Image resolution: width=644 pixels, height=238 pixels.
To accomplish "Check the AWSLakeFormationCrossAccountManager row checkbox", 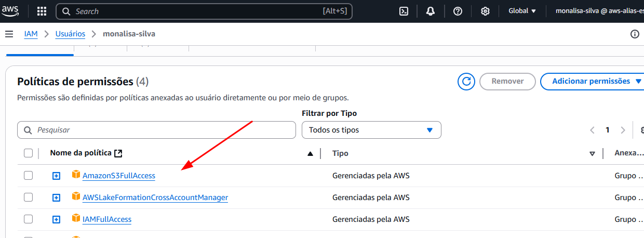I will (28, 197).
